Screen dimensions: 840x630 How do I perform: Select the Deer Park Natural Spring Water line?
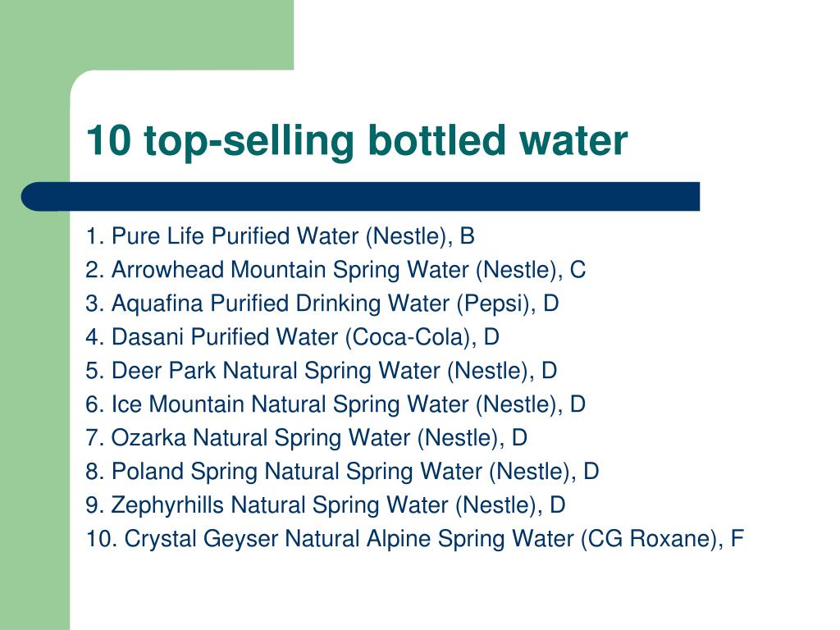(322, 371)
